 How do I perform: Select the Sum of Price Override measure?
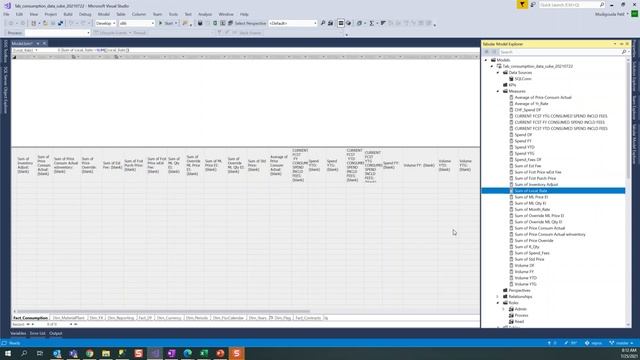coord(533,240)
